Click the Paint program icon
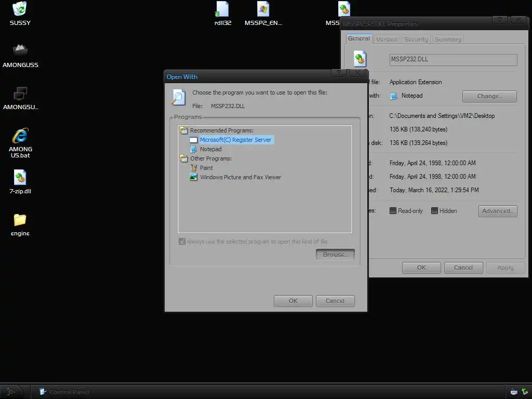Viewport: 532px width, 399px height. (x=193, y=168)
